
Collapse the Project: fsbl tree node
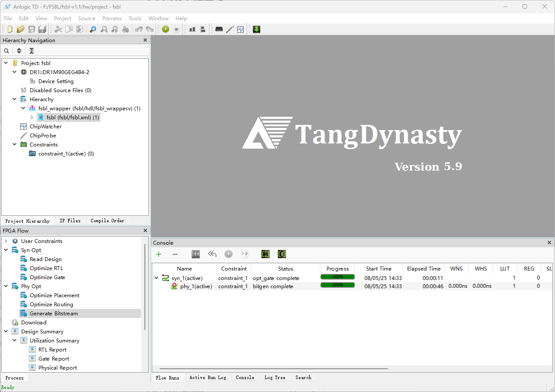coord(6,63)
